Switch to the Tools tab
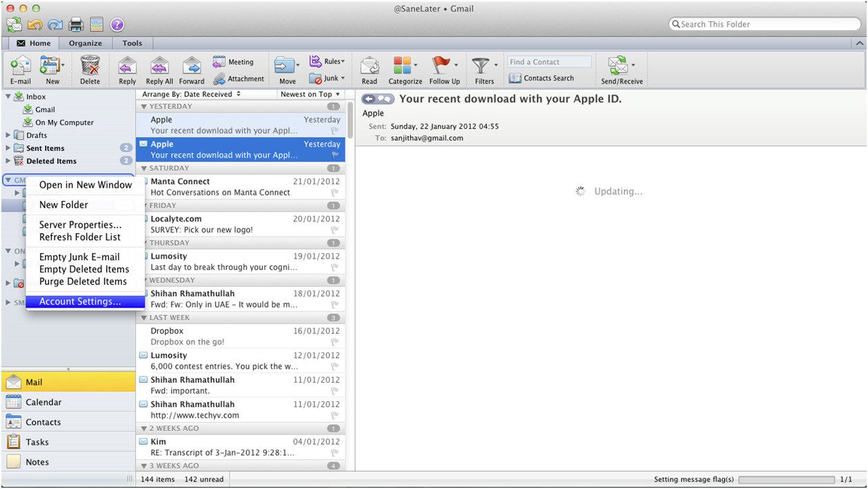This screenshot has width=868, height=489. pyautogui.click(x=132, y=43)
